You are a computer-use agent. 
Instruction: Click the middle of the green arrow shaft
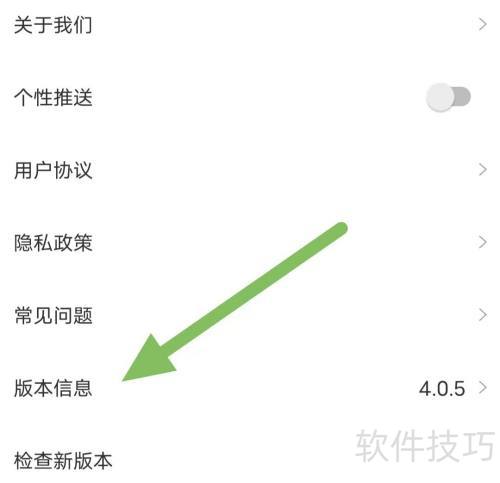[253, 290]
